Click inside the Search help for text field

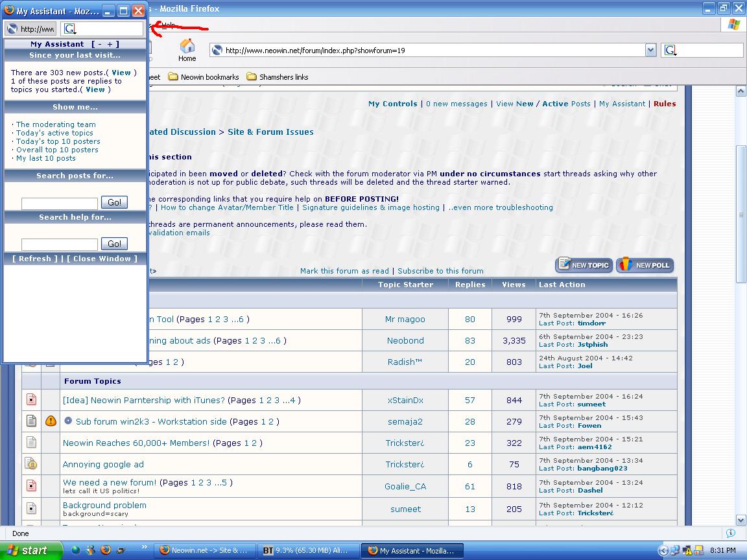tap(60, 244)
